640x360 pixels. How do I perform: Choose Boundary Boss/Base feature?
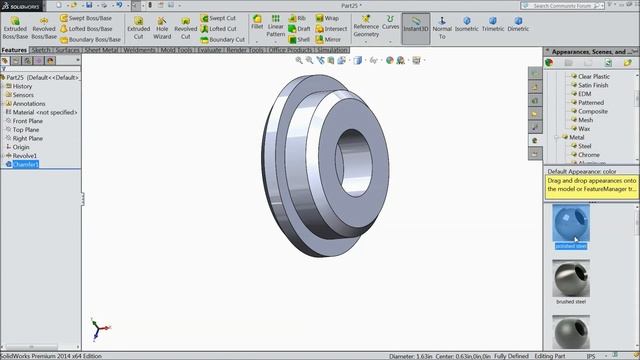(x=90, y=40)
